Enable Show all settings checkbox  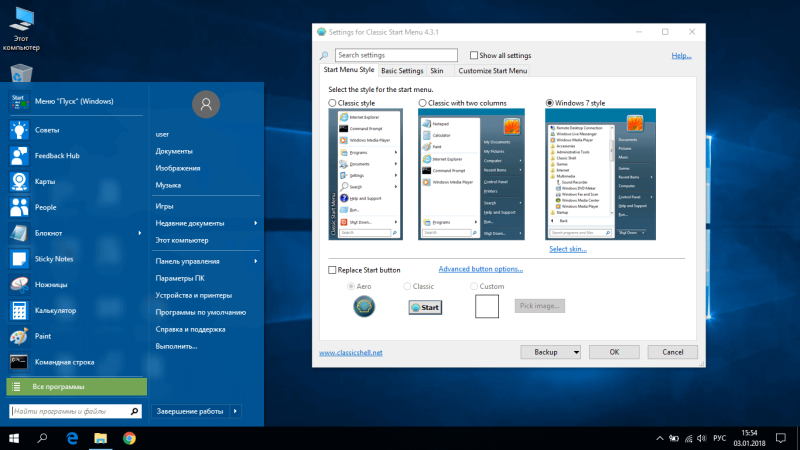474,55
